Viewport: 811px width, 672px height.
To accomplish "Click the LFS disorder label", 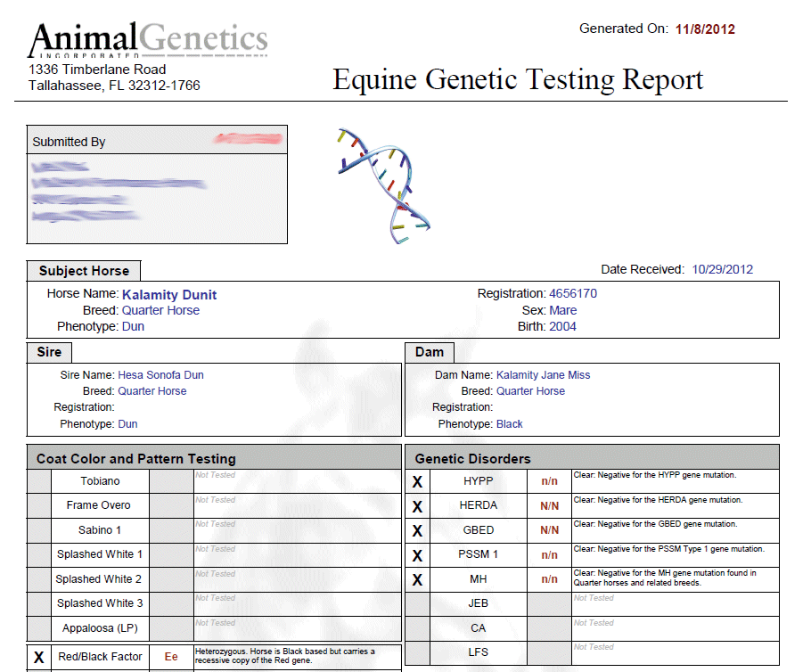I will point(478,652).
